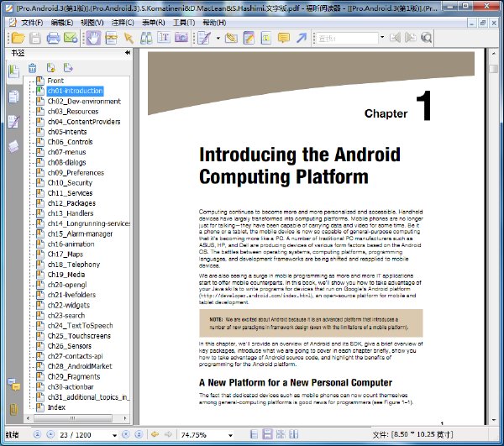Click the Open file folder icon
This screenshot has width=504, height=446.
click(18, 38)
